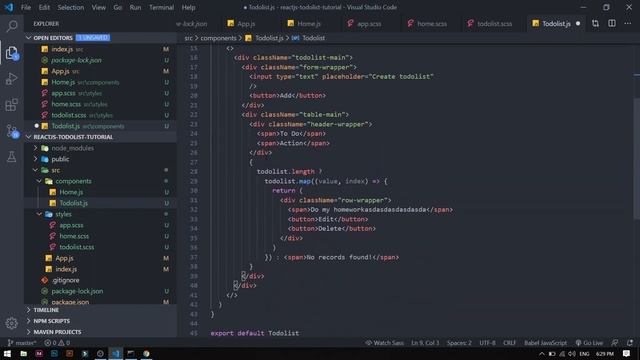Click Todolist symbol in the breadcrumb
Screen dimensions: 640x360
pos(313,38)
